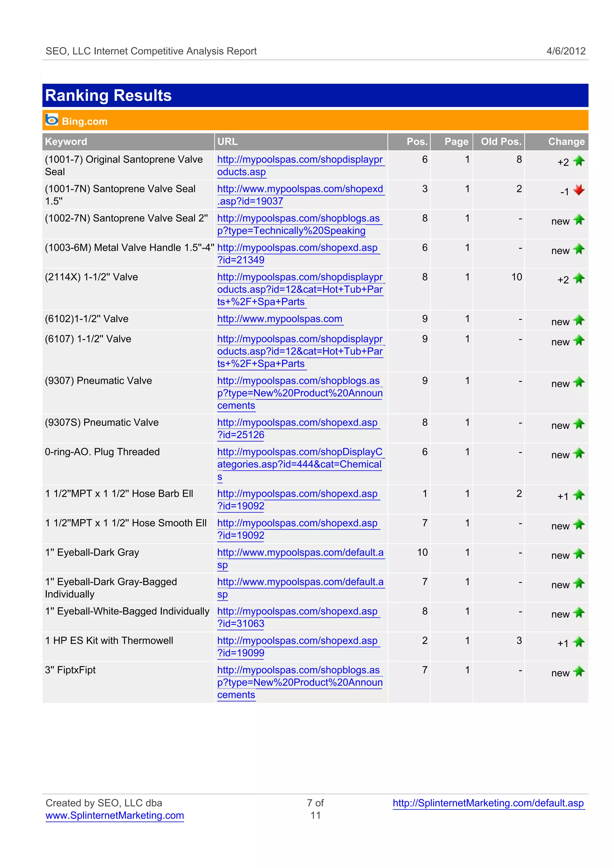The width and height of the screenshot is (614, 868).
Task: Click keyword '1 HP ES Kit with Thermowell'
Action: (109, 640)
